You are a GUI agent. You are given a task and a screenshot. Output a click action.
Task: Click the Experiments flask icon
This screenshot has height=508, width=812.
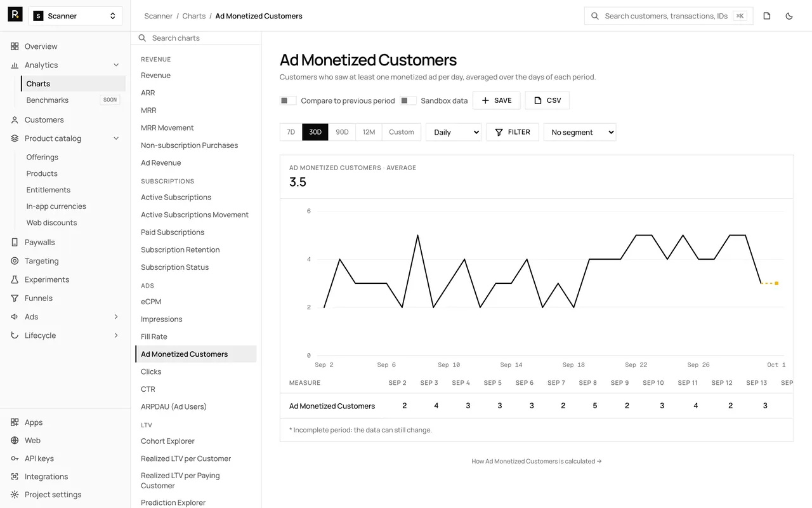click(15, 279)
